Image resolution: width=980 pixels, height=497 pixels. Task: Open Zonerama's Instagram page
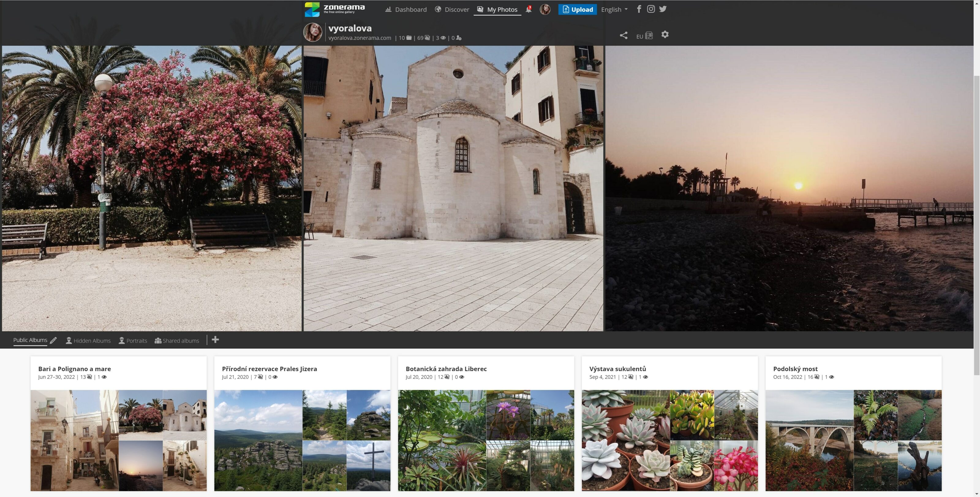point(651,9)
